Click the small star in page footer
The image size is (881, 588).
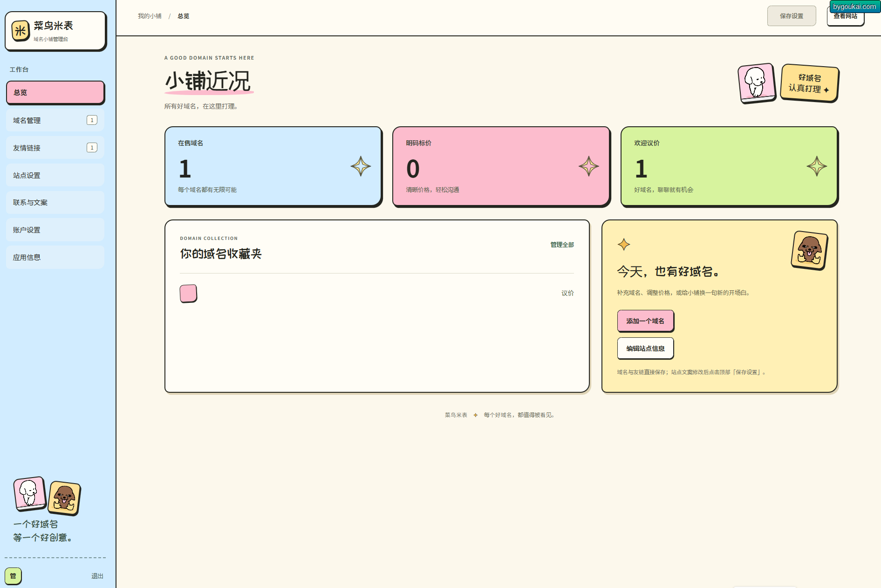click(x=475, y=415)
